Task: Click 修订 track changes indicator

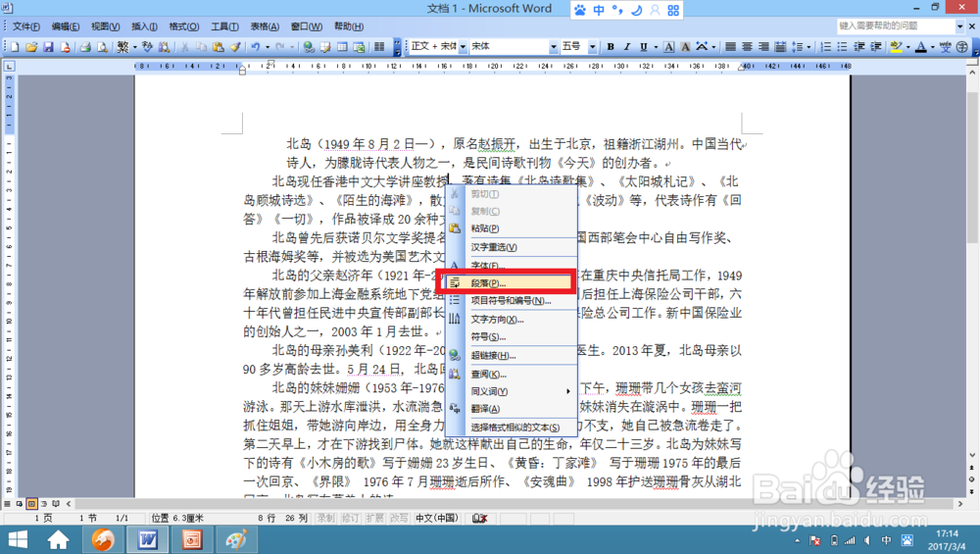Action: pos(350,519)
